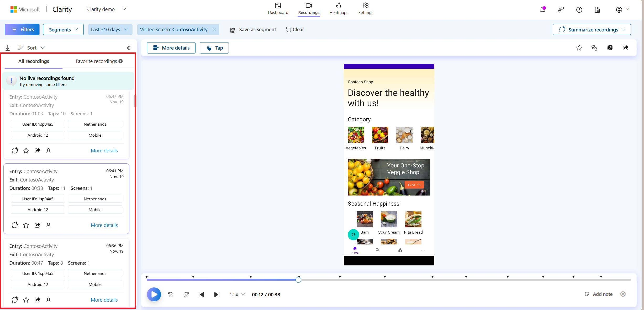
Task: Click the Fruits category thumbnail in recording
Action: 380,135
